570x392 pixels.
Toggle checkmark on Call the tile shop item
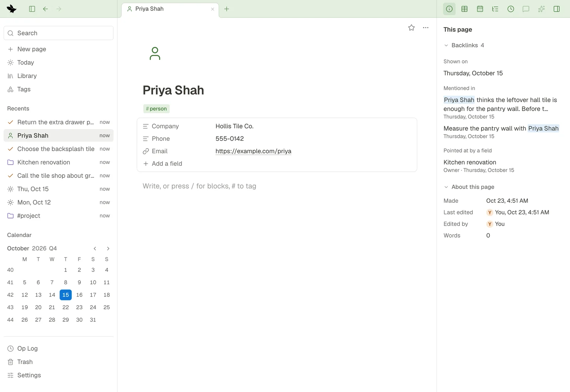coord(10,176)
